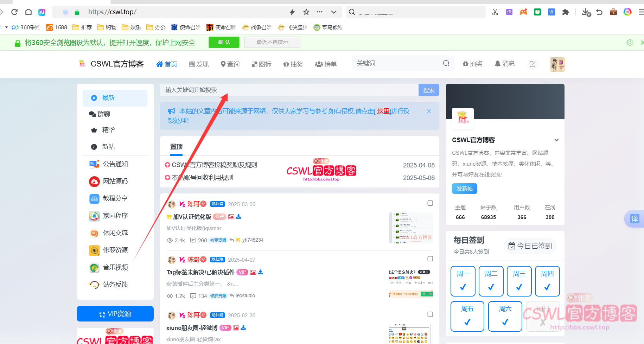The width and height of the screenshot is (644, 344).
Task: Click the 输入关键词开始搜索 search field
Action: (281, 90)
